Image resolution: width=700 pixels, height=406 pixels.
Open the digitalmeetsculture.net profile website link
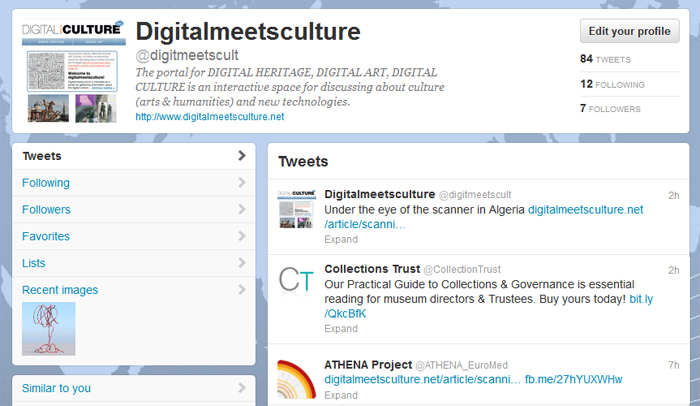pyautogui.click(x=210, y=117)
